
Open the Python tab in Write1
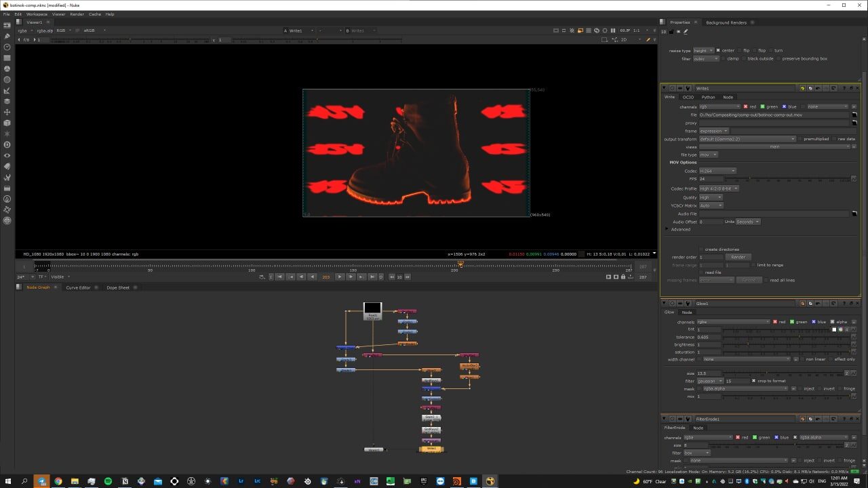708,97
